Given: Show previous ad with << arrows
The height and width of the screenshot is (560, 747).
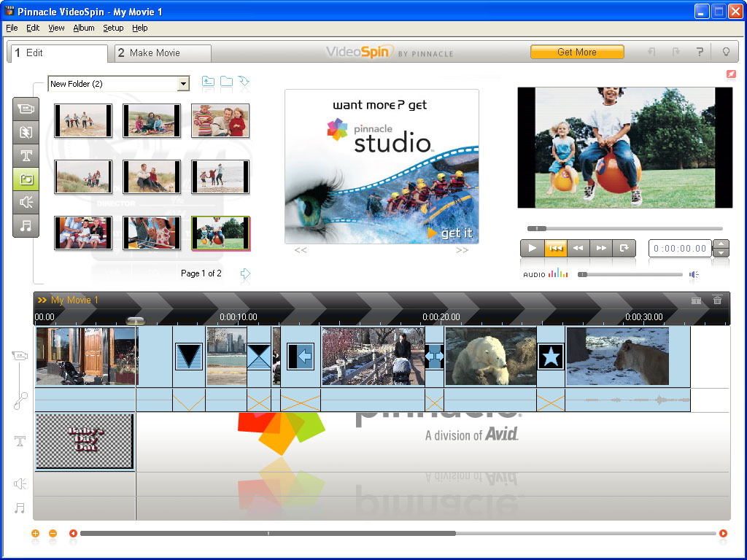Looking at the screenshot, I should tap(301, 250).
